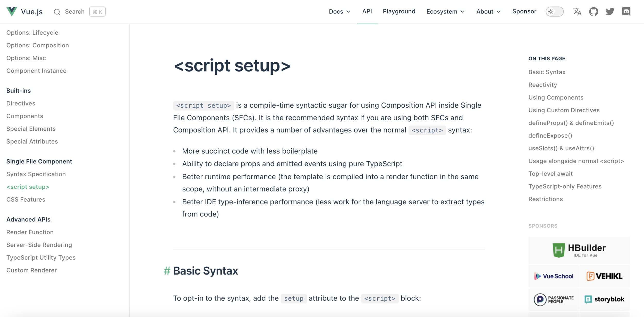Open the GitHub repository icon
Screen dimensions: 644x317
(594, 12)
